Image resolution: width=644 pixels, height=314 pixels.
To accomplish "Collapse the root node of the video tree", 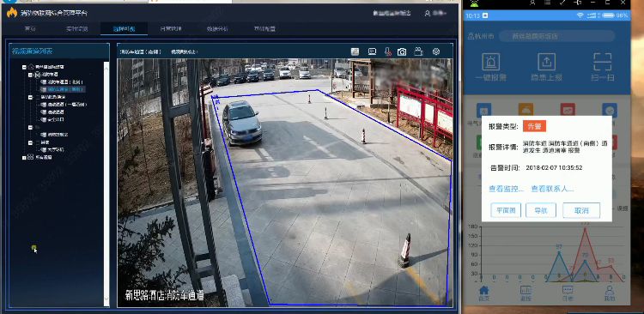I will pos(25,67).
